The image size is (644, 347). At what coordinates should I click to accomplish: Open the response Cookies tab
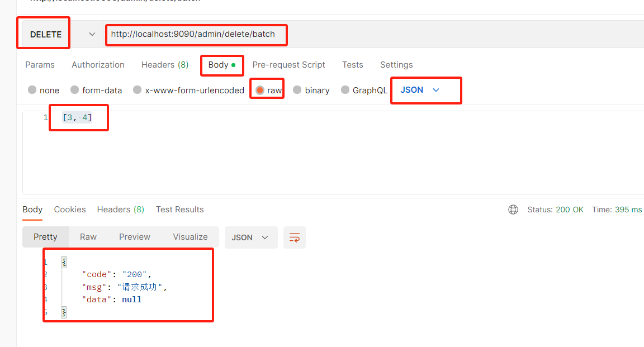pyautogui.click(x=70, y=210)
